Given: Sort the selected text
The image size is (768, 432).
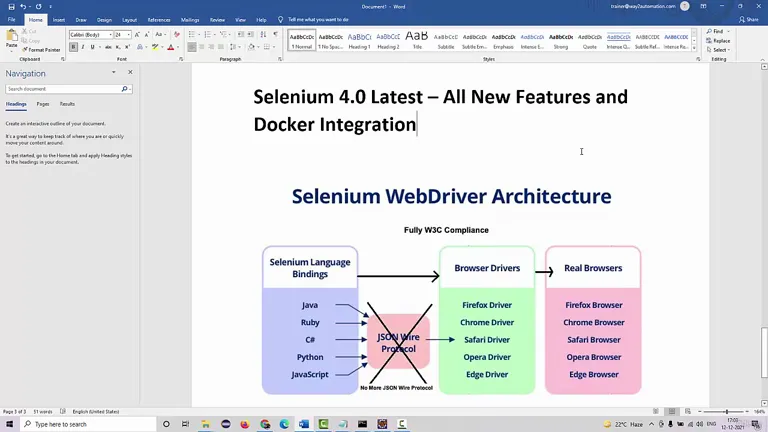Looking at the screenshot, I should [264, 35].
